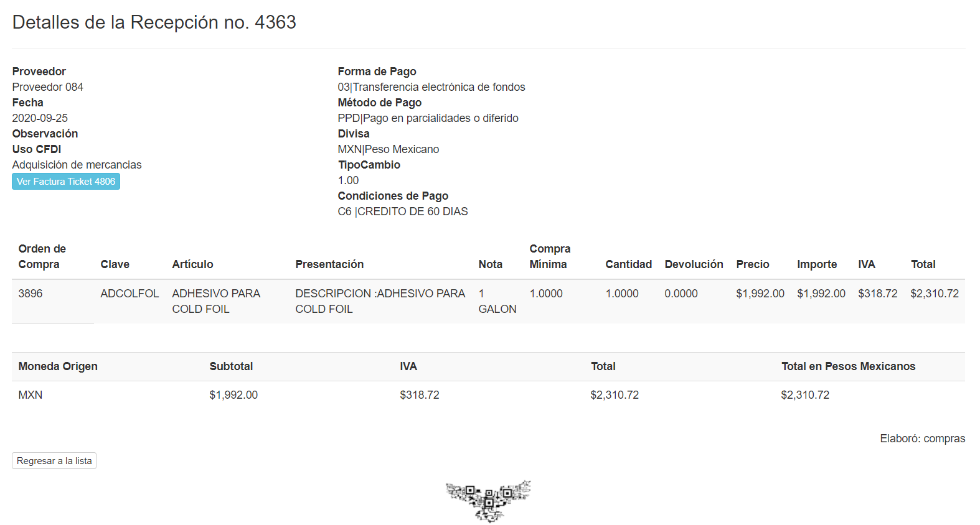
Task: Click order number 3896 in the table
Action: [x=31, y=294]
